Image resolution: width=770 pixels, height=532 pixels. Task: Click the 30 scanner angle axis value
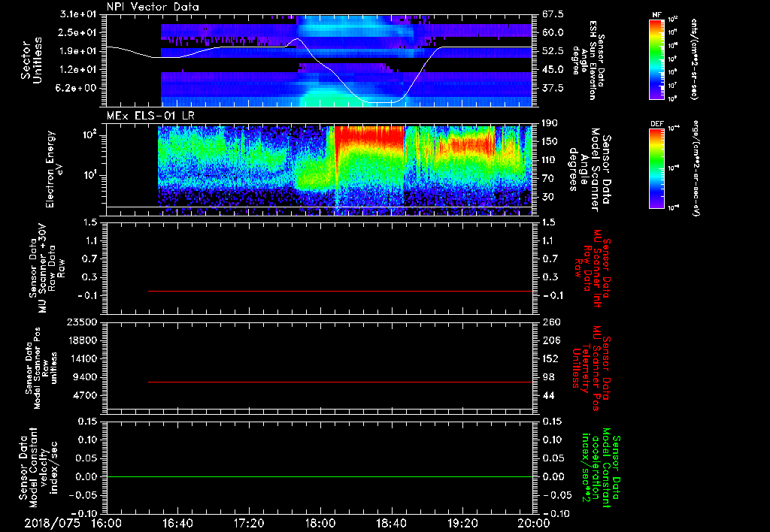tap(547, 197)
